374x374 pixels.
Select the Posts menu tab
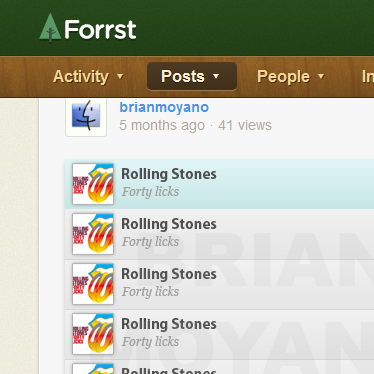click(x=192, y=76)
